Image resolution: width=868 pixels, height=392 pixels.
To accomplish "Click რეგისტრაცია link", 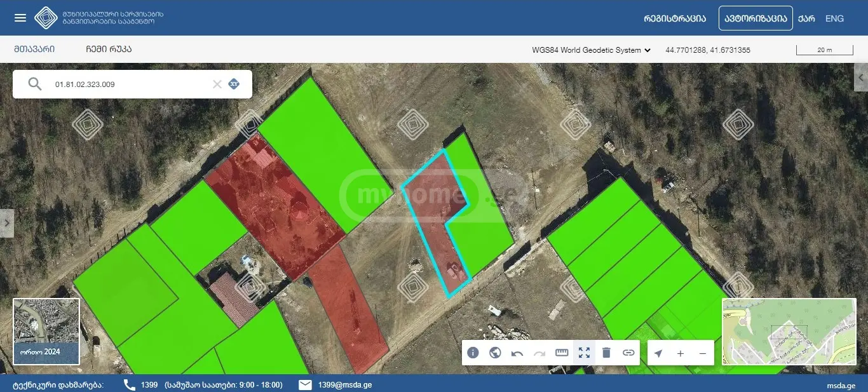I will click(675, 18).
